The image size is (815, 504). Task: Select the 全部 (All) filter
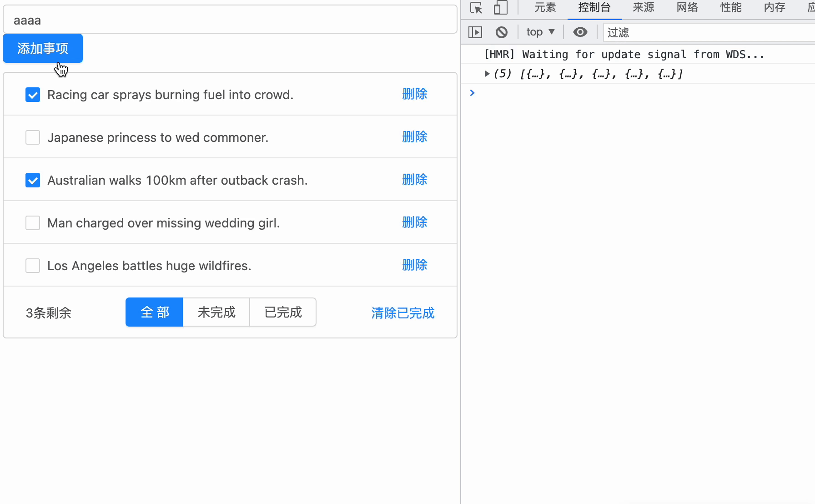tap(154, 312)
